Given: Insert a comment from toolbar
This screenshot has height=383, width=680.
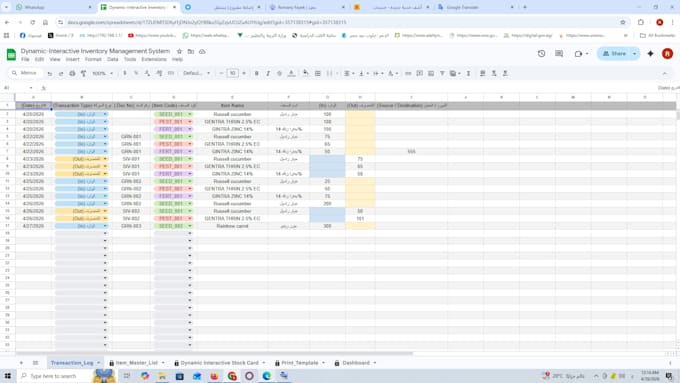Looking at the screenshot, I should pos(419,73).
